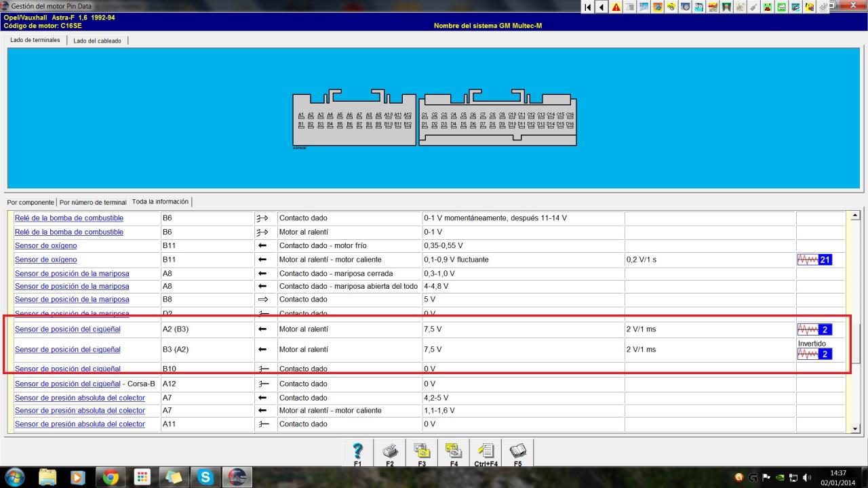Viewport: 868px width, 488px height.
Task: Click the Ctrl+F4 highlighted document icon
Action: 486,451
